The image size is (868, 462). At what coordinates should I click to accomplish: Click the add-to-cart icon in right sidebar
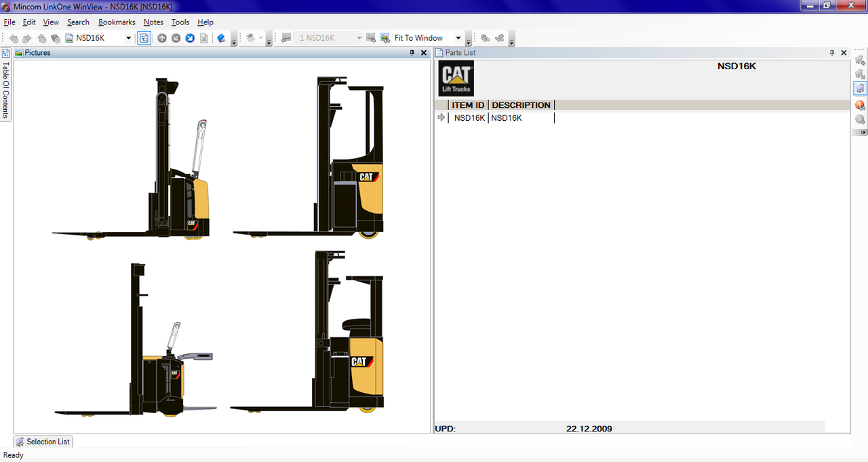tap(860, 60)
